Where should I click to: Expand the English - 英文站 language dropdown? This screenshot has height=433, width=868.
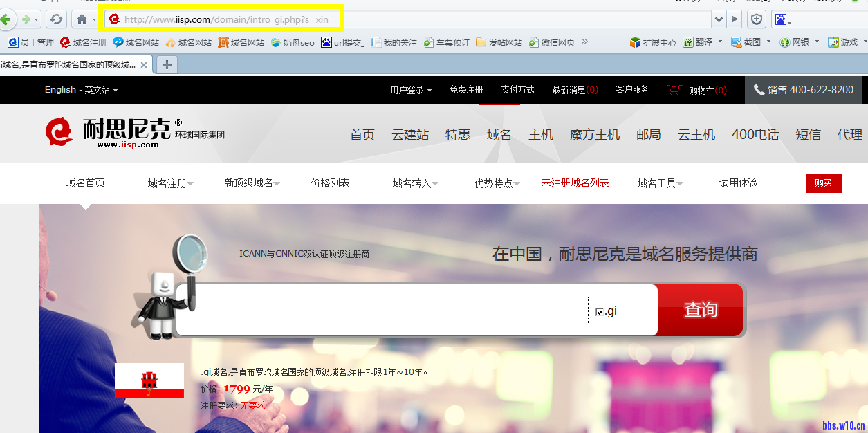(81, 90)
